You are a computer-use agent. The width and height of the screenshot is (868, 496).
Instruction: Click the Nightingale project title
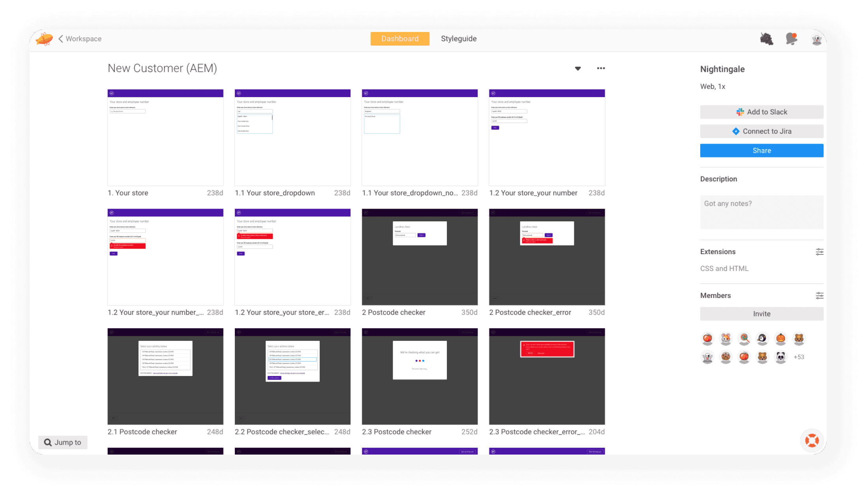click(x=722, y=69)
